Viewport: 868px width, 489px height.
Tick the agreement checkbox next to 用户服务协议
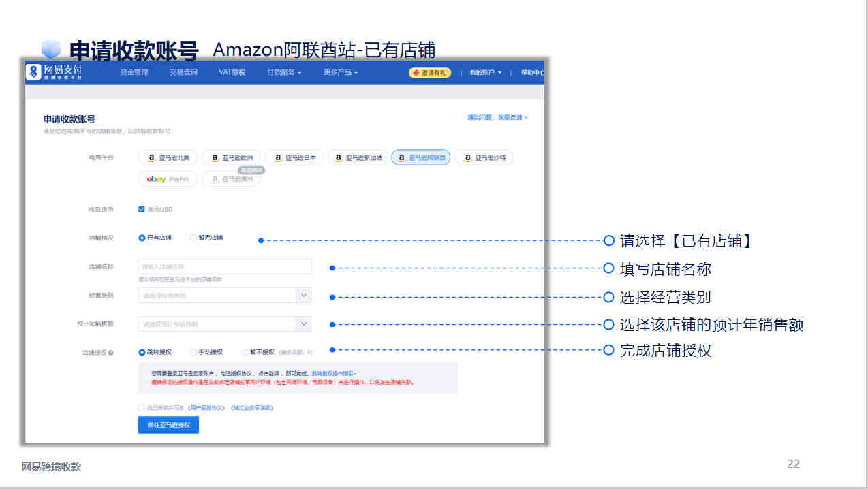pyautogui.click(x=141, y=407)
